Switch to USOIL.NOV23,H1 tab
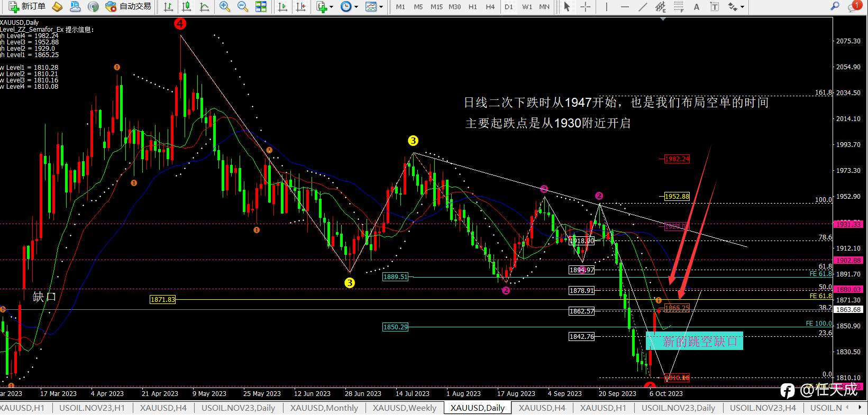The width and height of the screenshot is (868, 415). (92, 408)
